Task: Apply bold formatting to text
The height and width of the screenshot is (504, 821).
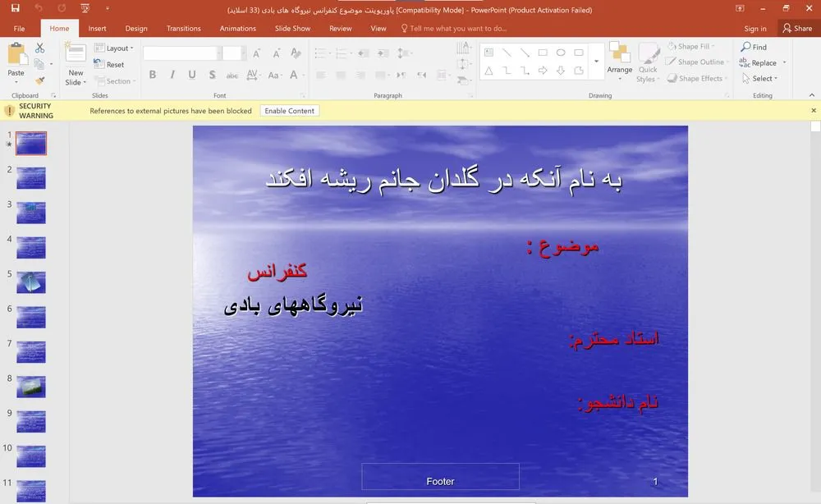Action: click(x=152, y=74)
